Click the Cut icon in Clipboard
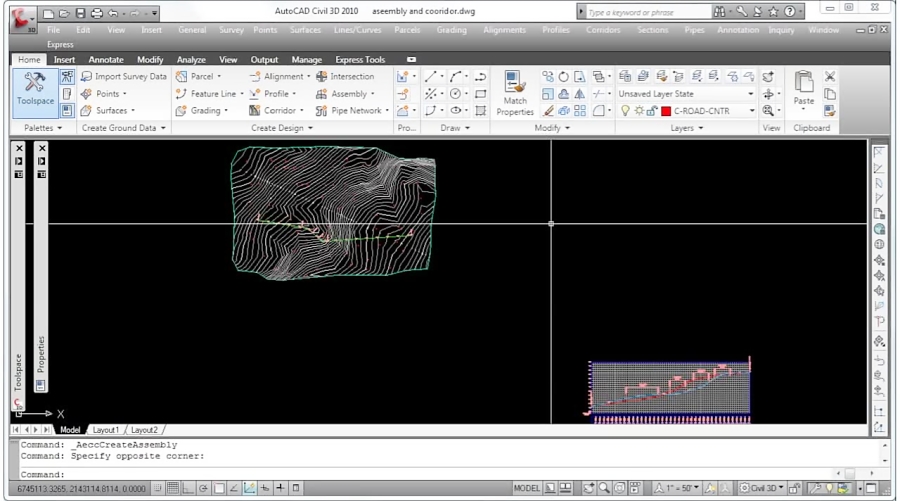 [829, 76]
